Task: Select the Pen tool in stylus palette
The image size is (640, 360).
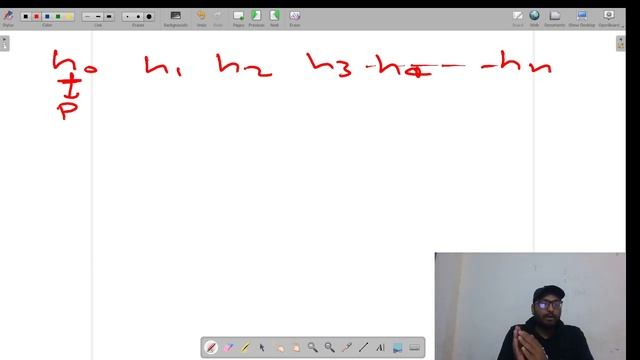Action: 211,348
